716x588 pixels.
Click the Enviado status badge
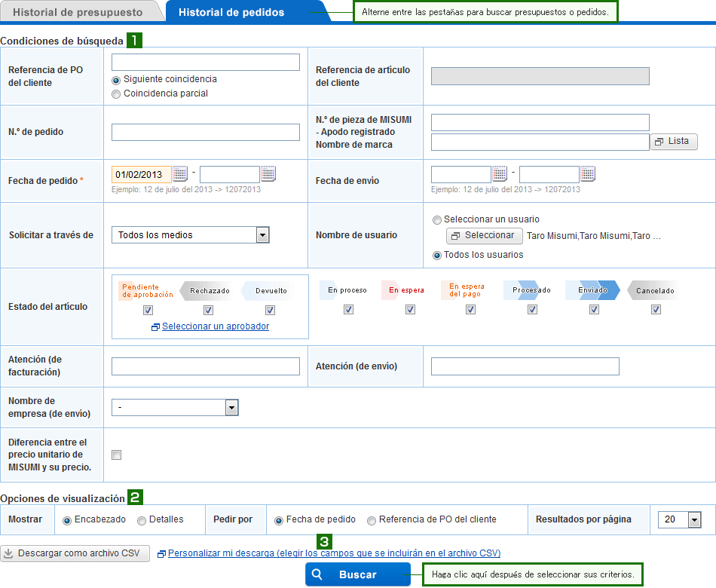(593, 290)
